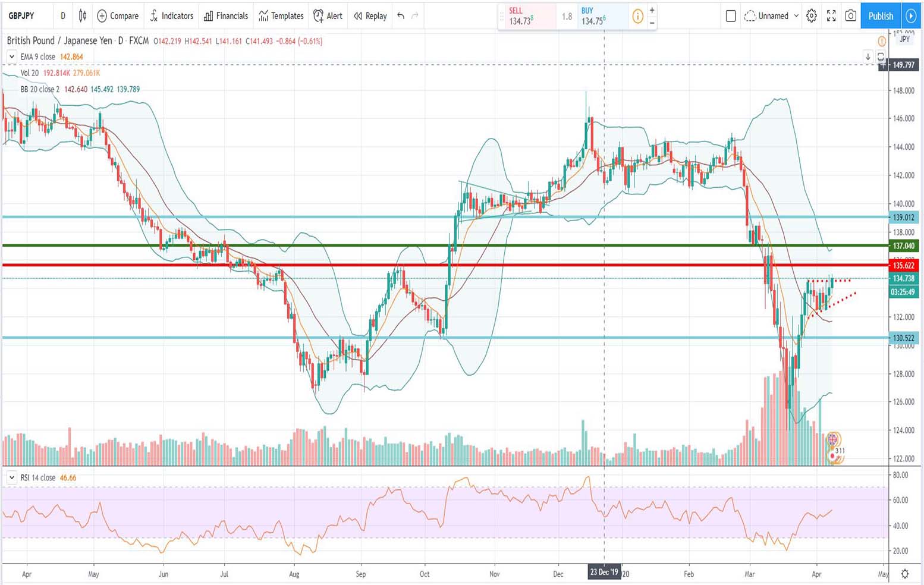Open the Financials panel

(x=226, y=16)
